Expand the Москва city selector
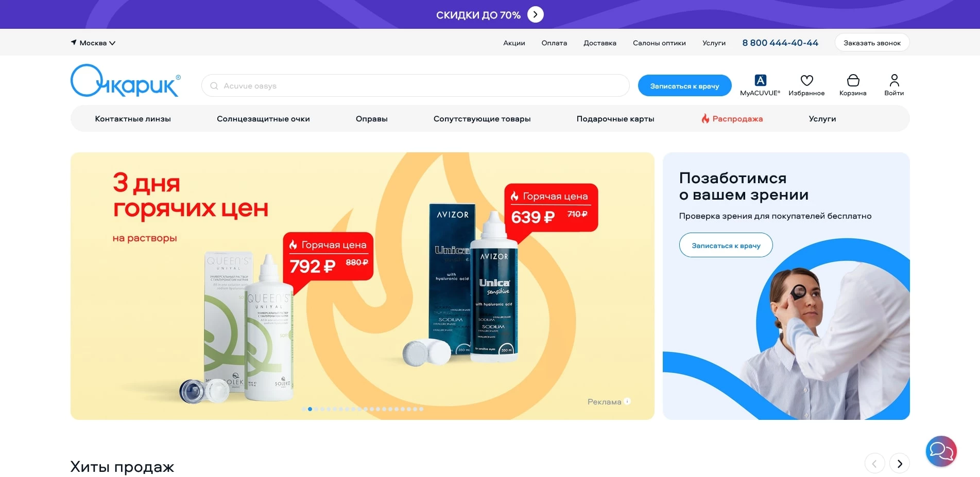 93,43
